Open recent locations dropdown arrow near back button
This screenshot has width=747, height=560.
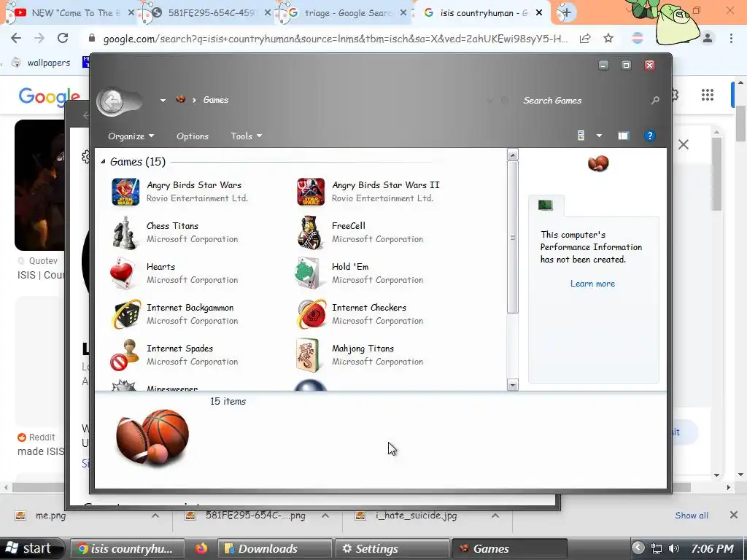pos(163,101)
